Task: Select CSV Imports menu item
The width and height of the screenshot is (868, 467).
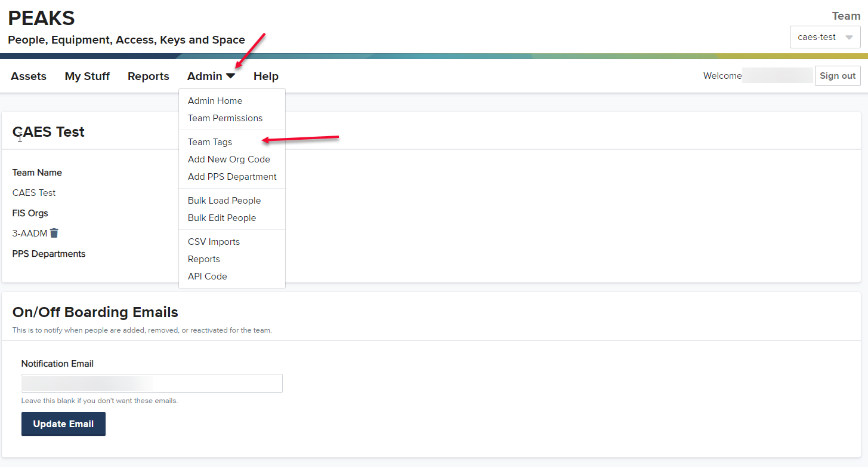Action: [214, 242]
